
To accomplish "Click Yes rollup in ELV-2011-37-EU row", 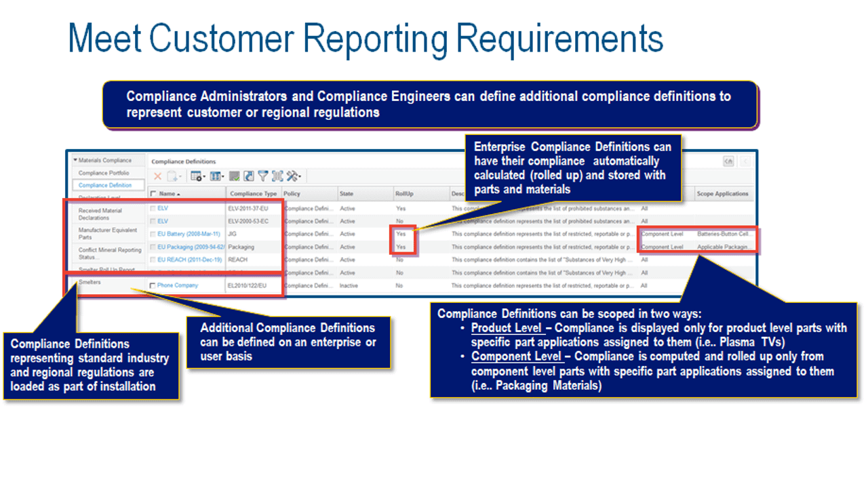I will 401,209.
